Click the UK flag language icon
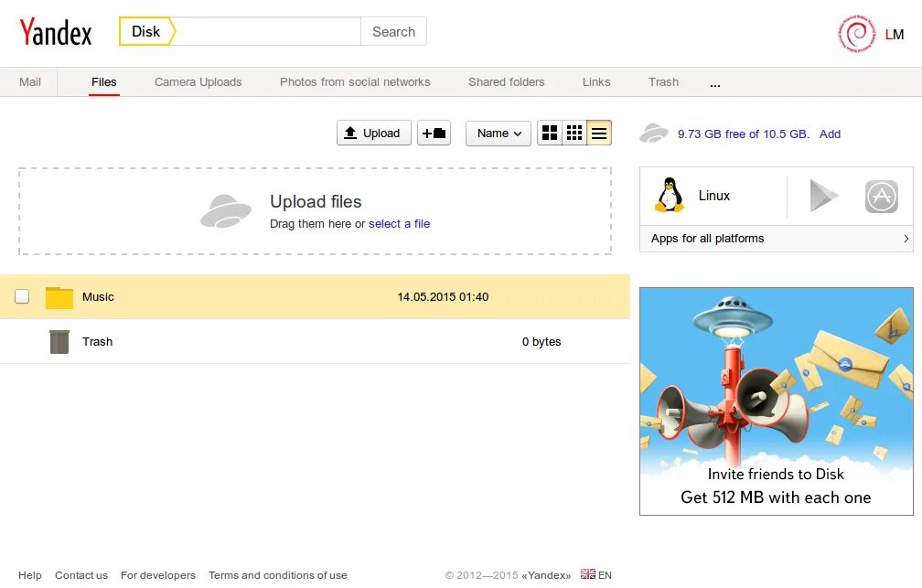Image resolution: width=922 pixels, height=588 pixels. 587,574
